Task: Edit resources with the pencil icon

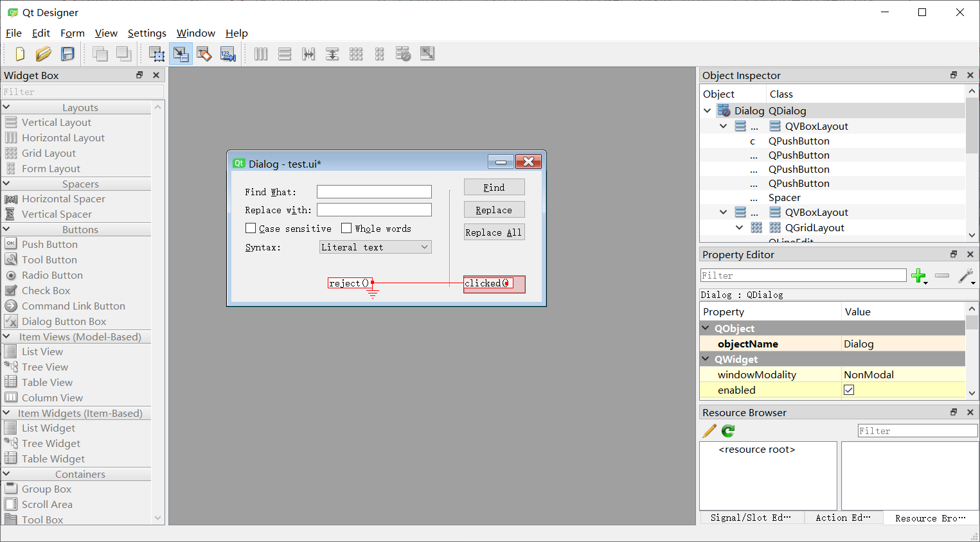Action: [x=709, y=431]
